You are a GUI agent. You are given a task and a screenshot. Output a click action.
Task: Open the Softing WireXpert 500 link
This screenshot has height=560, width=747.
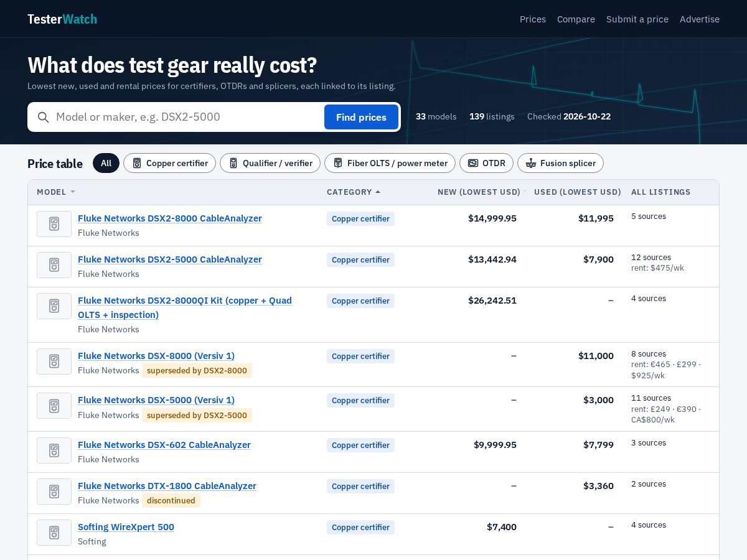[x=126, y=527]
